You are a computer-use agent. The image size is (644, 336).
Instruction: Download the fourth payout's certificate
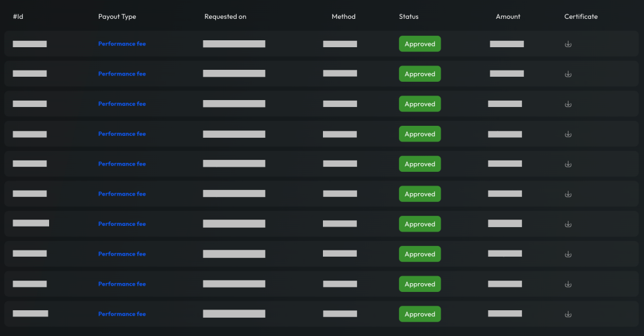(x=568, y=134)
